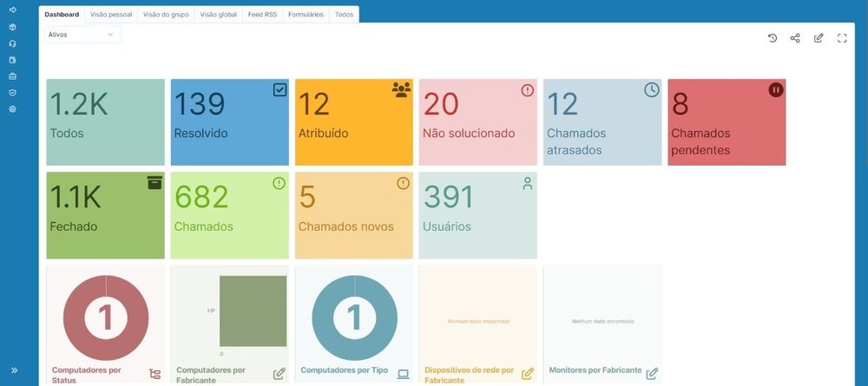The image size is (868, 386).
Task: Click the red Chamados pendentes tile
Action: pyautogui.click(x=726, y=121)
